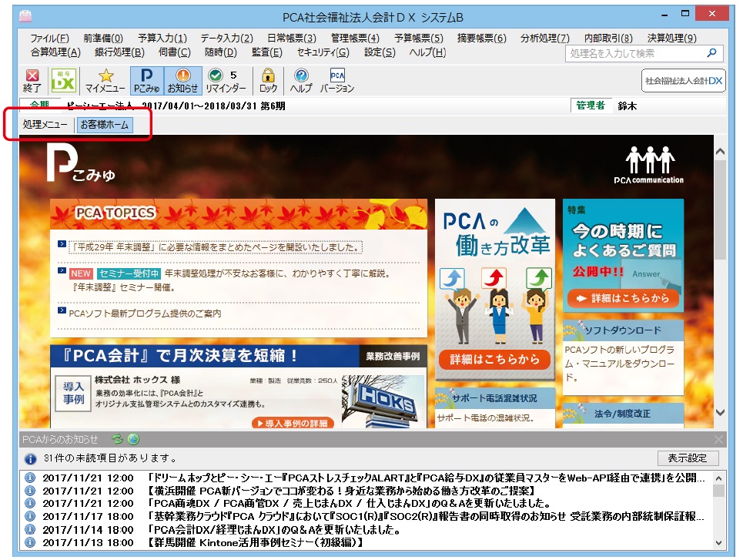743x560 pixels.
Task: Toggle the PCみゅ toolbar button
Action: tap(147, 80)
